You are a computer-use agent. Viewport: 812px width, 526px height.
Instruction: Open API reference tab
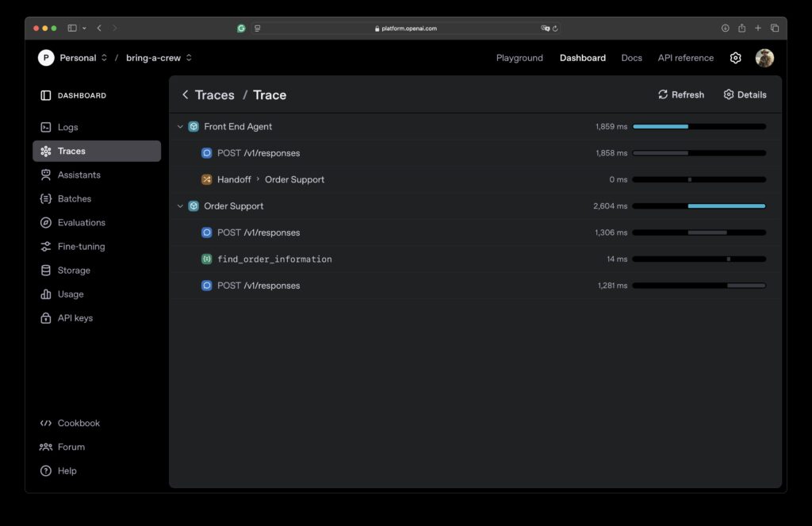click(x=685, y=58)
